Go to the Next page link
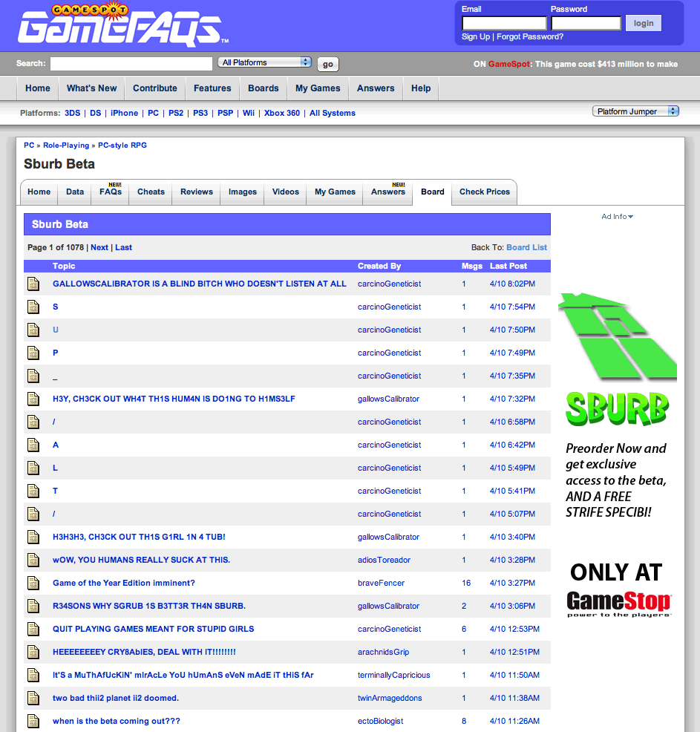This screenshot has width=700, height=732. pyautogui.click(x=99, y=247)
